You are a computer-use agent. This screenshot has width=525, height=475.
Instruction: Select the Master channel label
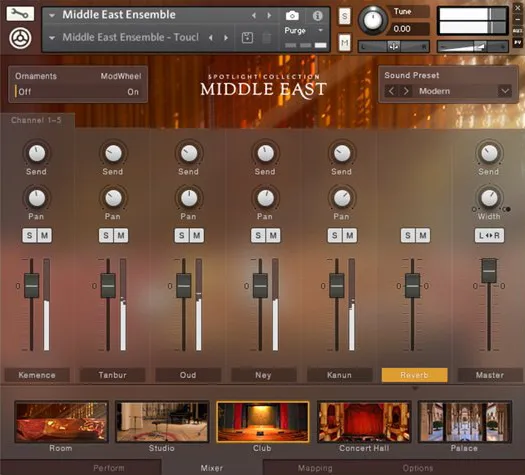pyautogui.click(x=490, y=375)
